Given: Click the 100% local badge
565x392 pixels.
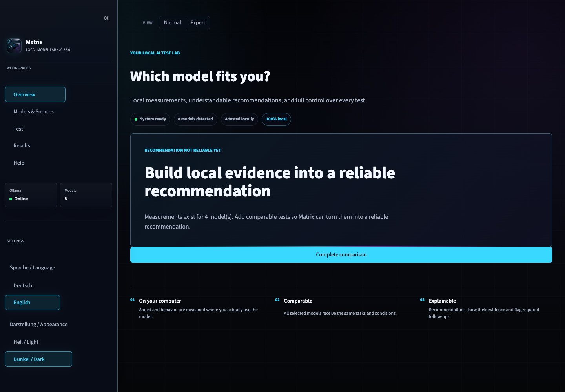Looking at the screenshot, I should point(276,119).
